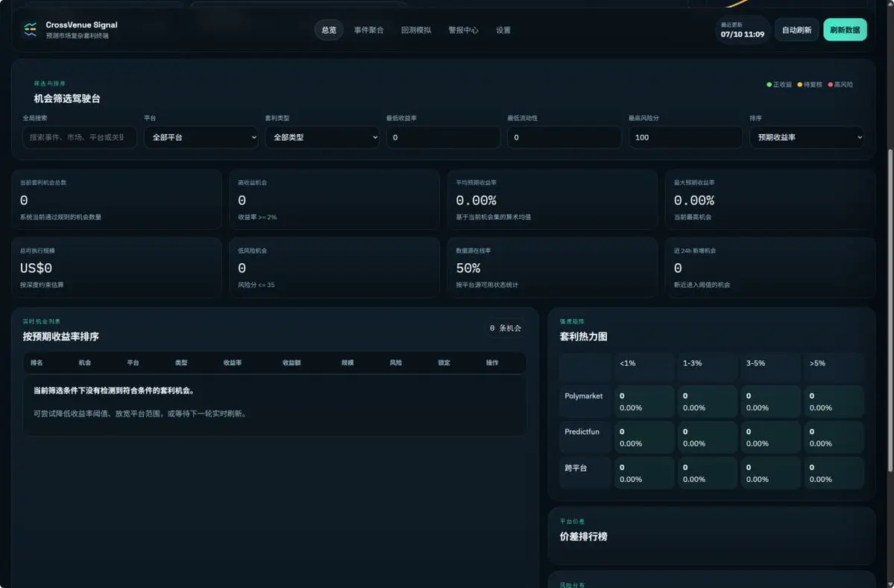Expand the 平台 dropdown showing 全部平台
The image size is (894, 588).
coord(201,137)
